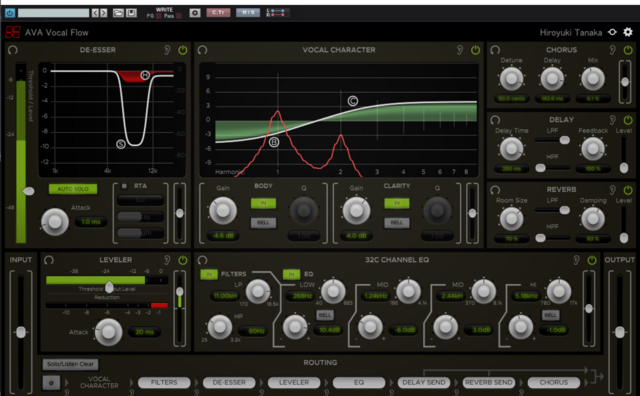Click the Delay LPF slider handle

(564, 140)
